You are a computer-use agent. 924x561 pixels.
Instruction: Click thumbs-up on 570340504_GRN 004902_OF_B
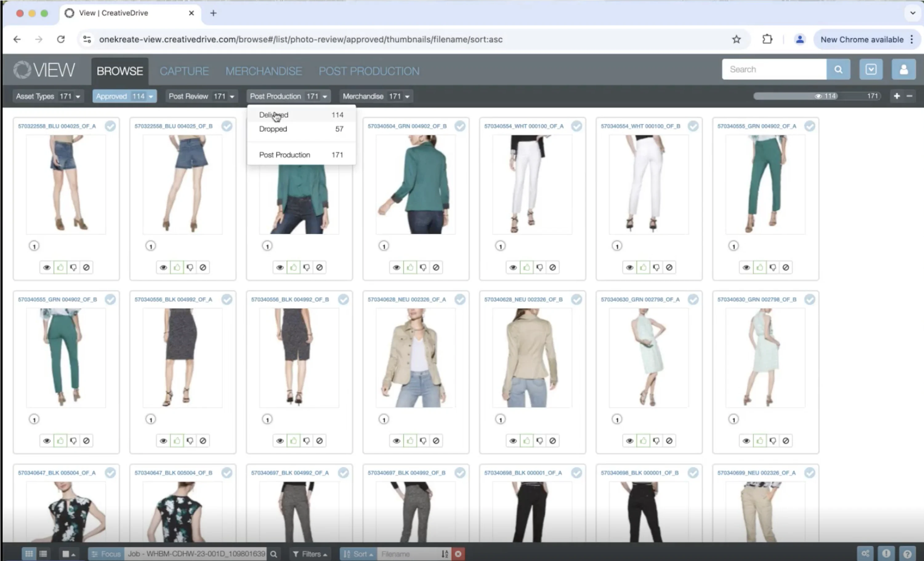pyautogui.click(x=410, y=267)
